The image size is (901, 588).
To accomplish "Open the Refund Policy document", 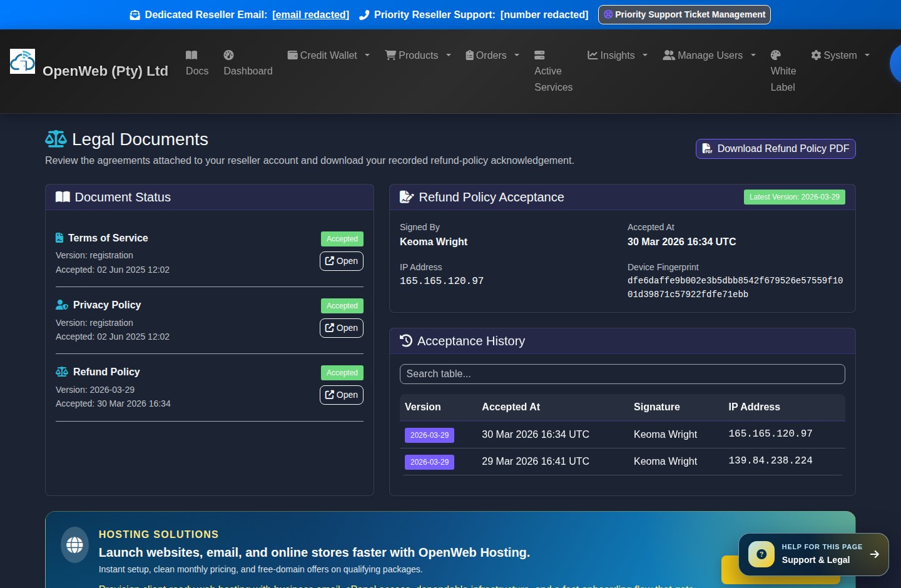I will point(342,395).
